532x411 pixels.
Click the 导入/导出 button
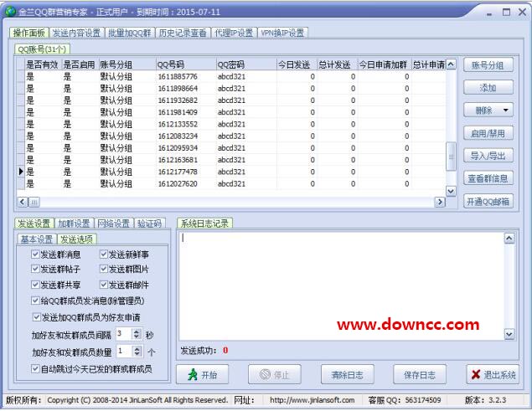[x=488, y=156]
